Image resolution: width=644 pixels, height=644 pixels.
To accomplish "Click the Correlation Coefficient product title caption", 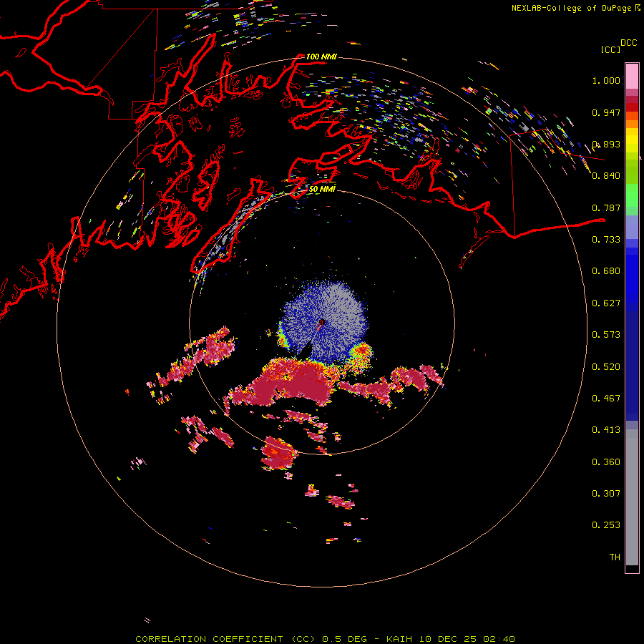I will (325, 639).
